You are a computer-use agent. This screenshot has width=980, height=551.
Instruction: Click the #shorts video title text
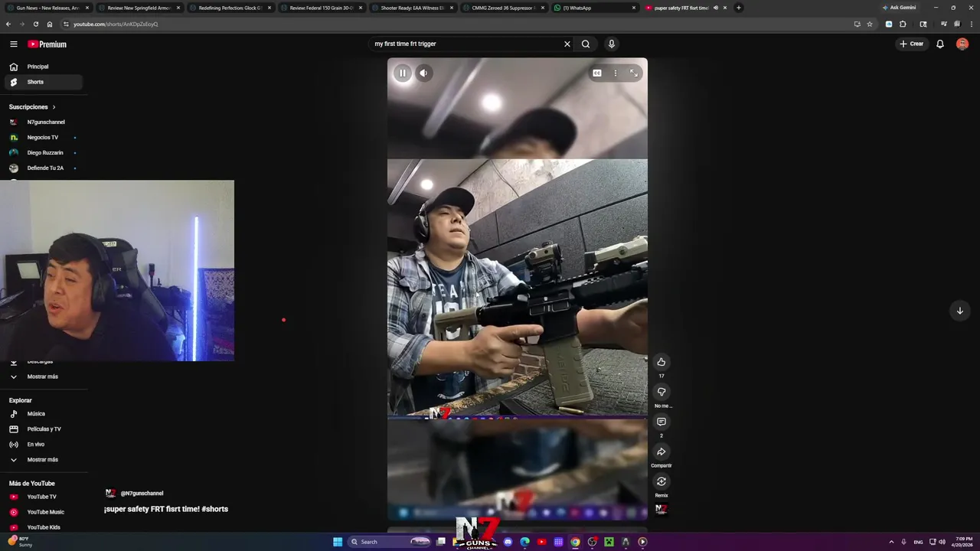tap(166, 509)
